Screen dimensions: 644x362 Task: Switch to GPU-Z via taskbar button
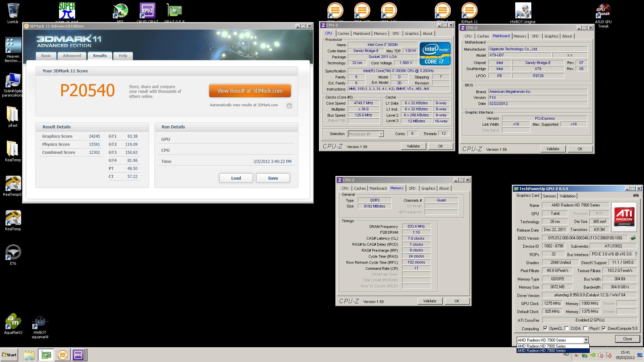[x=46, y=355]
